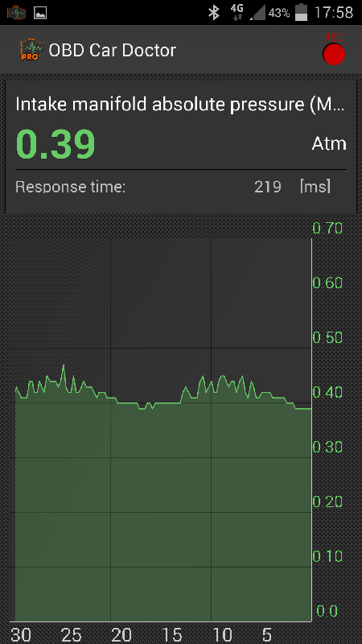Tap the 17:58 clock
Screen dimensions: 362x644
pyautogui.click(x=334, y=13)
